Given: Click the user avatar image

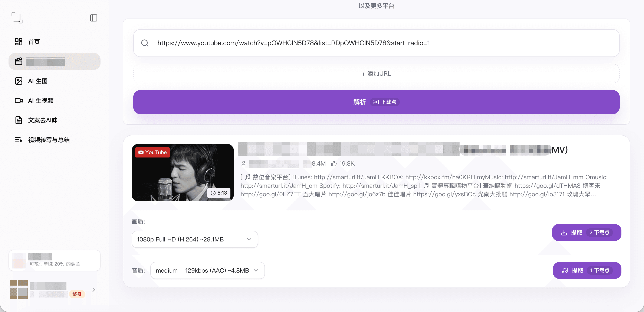Looking at the screenshot, I should pyautogui.click(x=19, y=289).
